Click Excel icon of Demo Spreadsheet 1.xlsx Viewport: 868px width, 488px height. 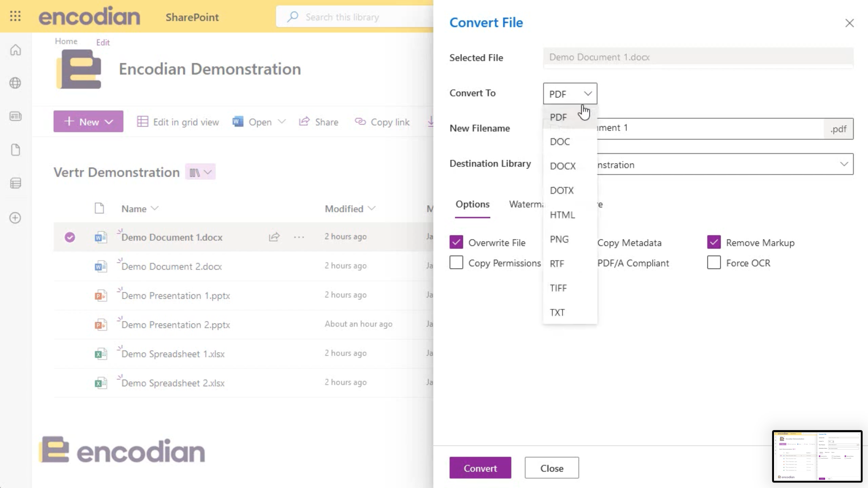point(100,354)
